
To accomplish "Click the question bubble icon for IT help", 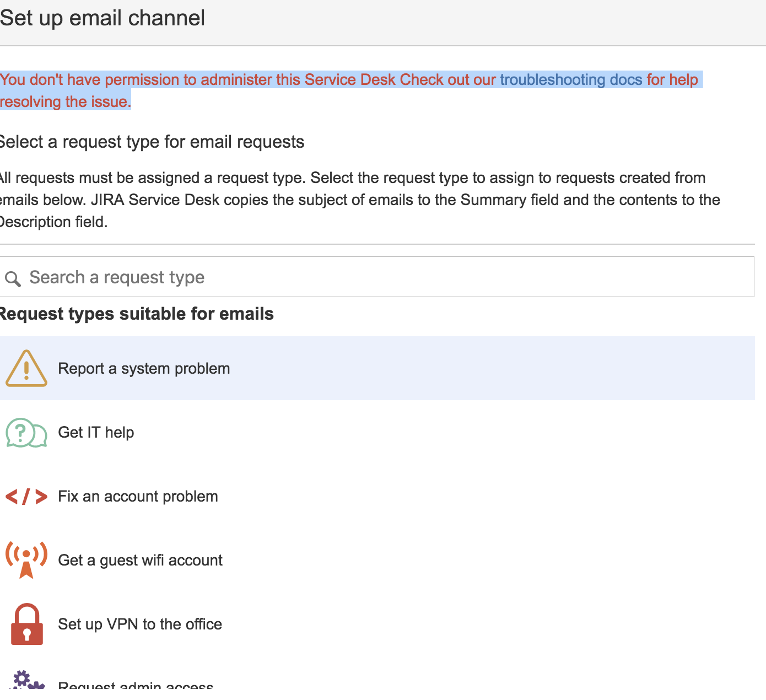I will (x=26, y=433).
